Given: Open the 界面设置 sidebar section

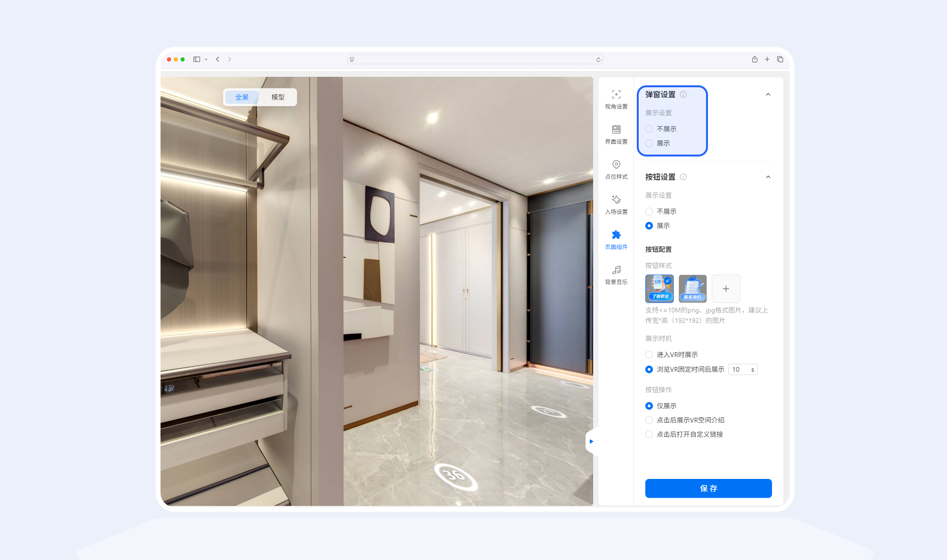Looking at the screenshot, I should [616, 135].
